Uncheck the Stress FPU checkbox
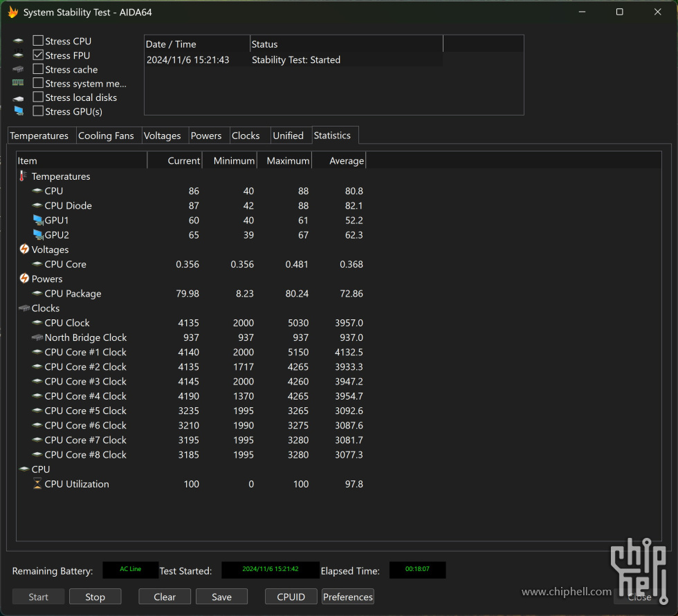The image size is (678, 616). coord(38,55)
